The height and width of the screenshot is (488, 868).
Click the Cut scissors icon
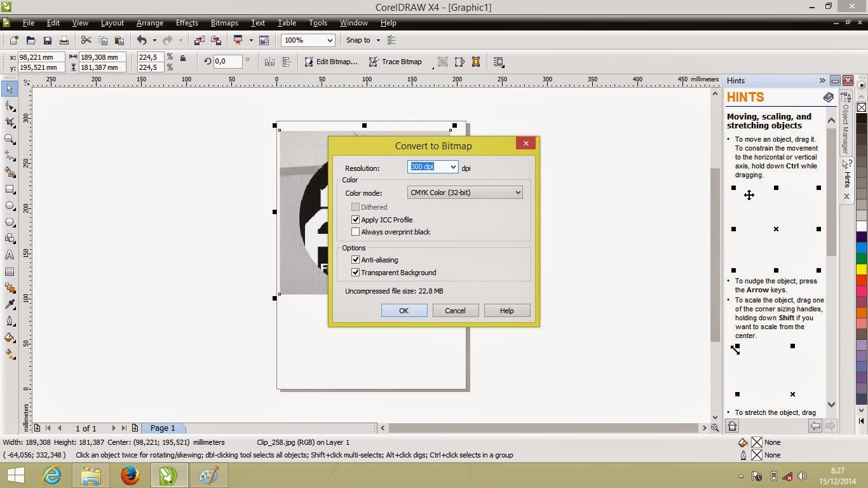pos(86,40)
